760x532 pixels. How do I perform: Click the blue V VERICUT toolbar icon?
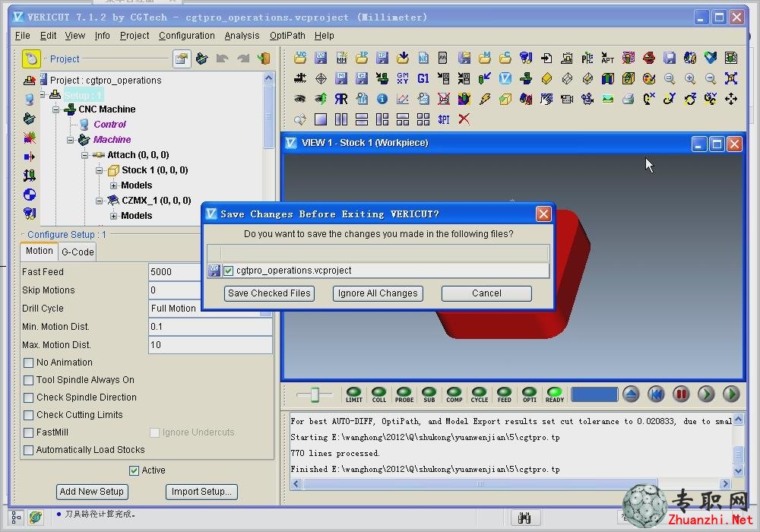[x=505, y=78]
